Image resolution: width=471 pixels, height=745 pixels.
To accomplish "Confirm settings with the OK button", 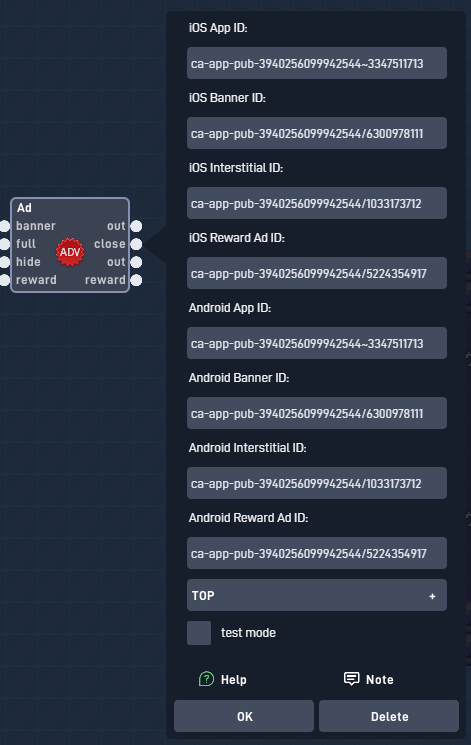I will tap(244, 716).
